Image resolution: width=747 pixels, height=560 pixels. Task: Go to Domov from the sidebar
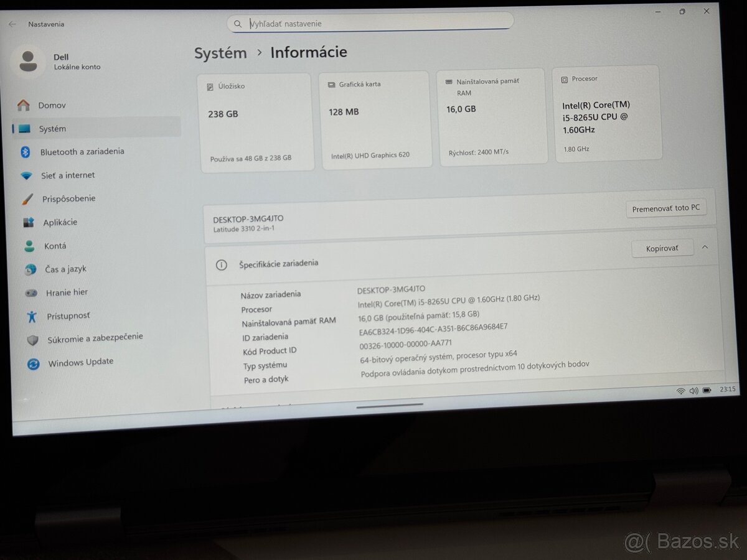tap(51, 105)
